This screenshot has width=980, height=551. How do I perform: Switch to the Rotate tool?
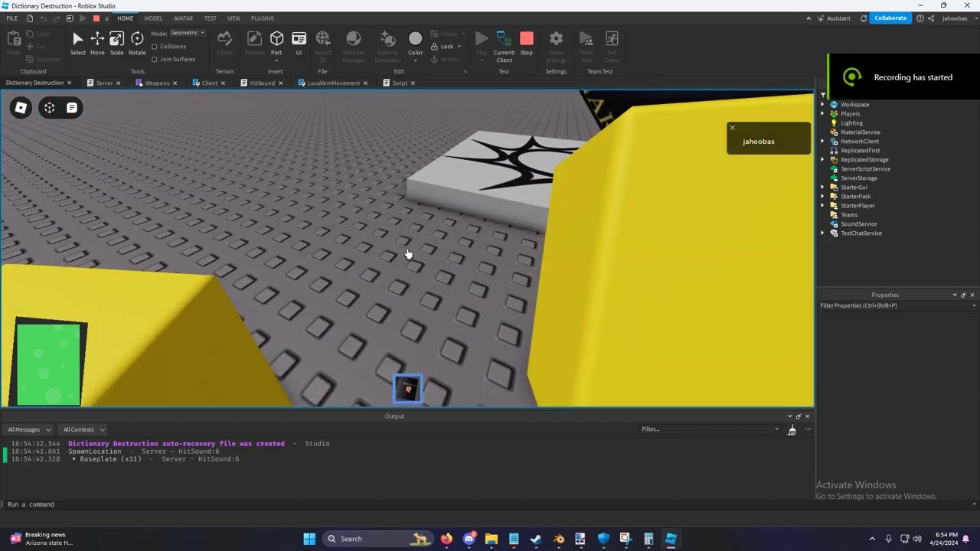pyautogui.click(x=137, y=43)
